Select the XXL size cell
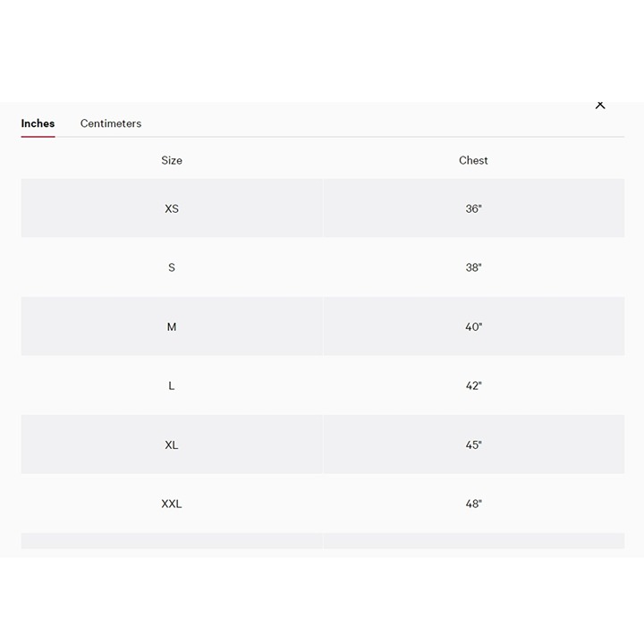The image size is (644, 644). [172, 504]
